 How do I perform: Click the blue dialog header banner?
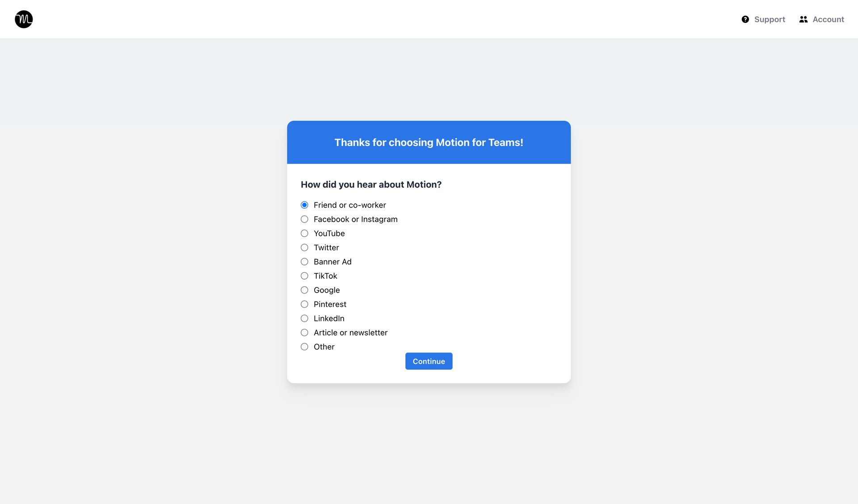pos(429,142)
